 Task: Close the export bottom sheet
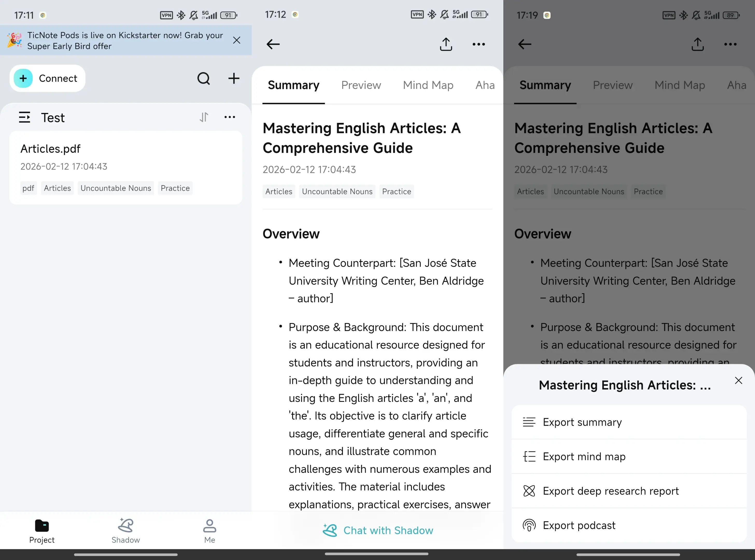(738, 380)
